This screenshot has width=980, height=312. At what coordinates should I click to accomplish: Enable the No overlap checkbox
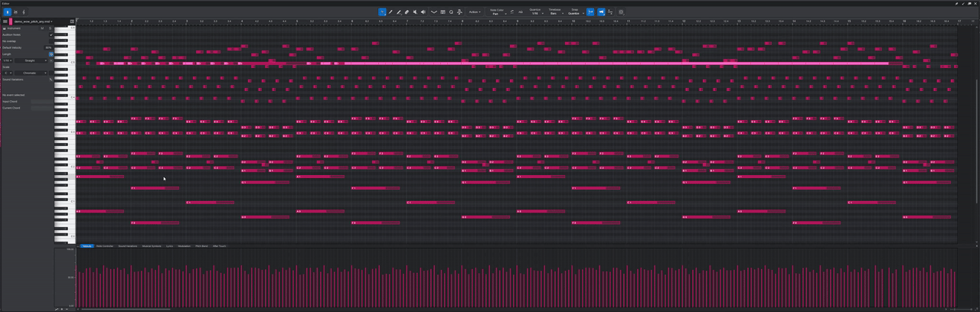51,41
